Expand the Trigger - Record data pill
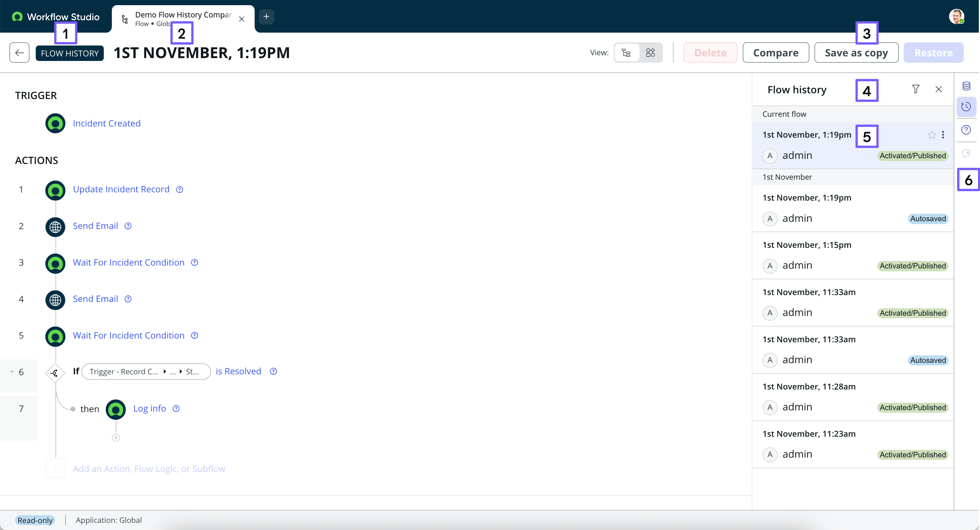 click(x=146, y=372)
